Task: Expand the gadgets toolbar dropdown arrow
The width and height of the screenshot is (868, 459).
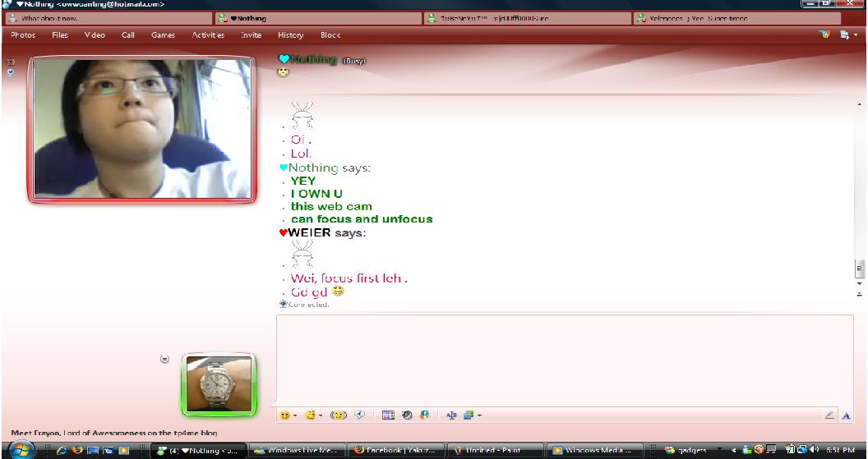Action: [719, 449]
